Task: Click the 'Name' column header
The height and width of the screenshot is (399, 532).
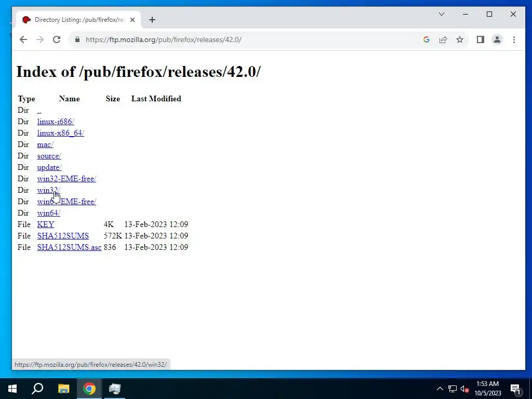Action: [x=69, y=99]
